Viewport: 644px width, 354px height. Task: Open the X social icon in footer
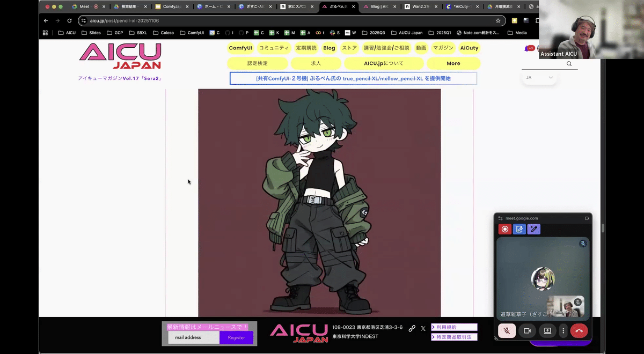(x=423, y=328)
